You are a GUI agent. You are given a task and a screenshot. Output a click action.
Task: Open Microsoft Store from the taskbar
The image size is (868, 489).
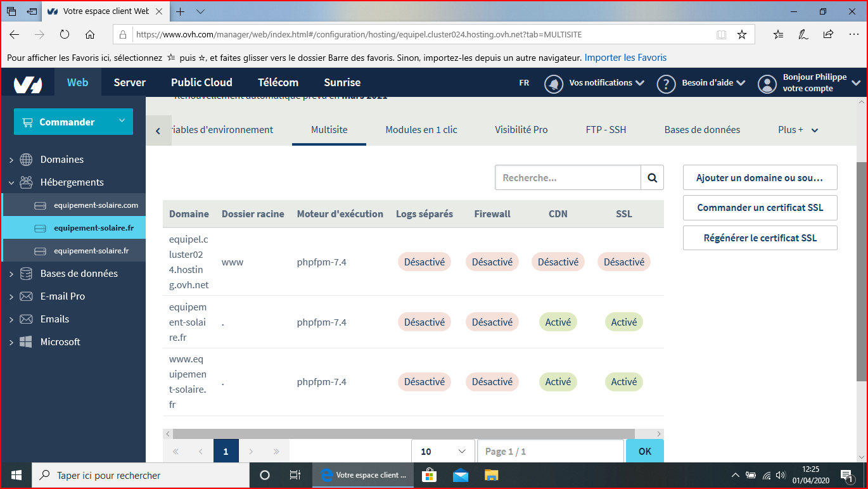(430, 475)
